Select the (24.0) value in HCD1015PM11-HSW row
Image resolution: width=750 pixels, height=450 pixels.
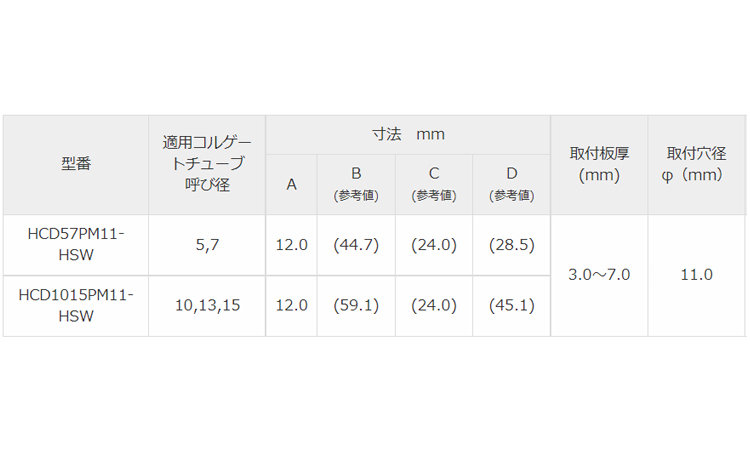434,305
